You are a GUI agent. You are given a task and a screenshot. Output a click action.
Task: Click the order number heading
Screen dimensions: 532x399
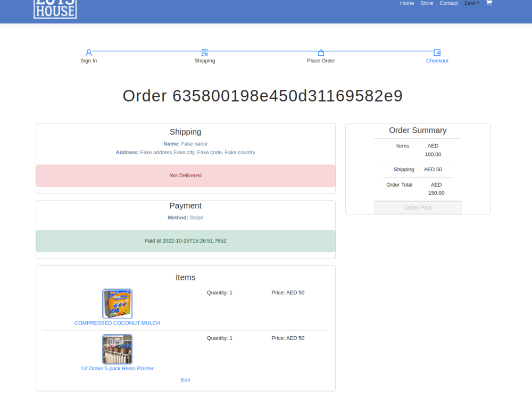point(263,96)
